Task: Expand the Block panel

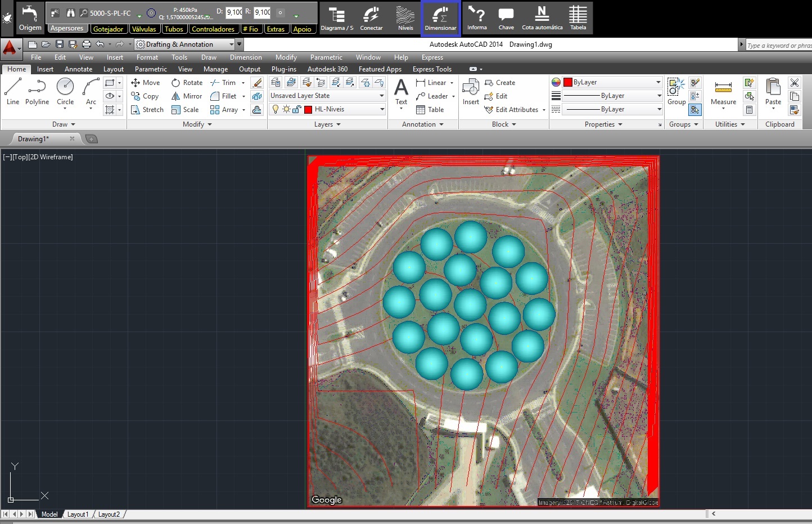Action: click(x=504, y=124)
